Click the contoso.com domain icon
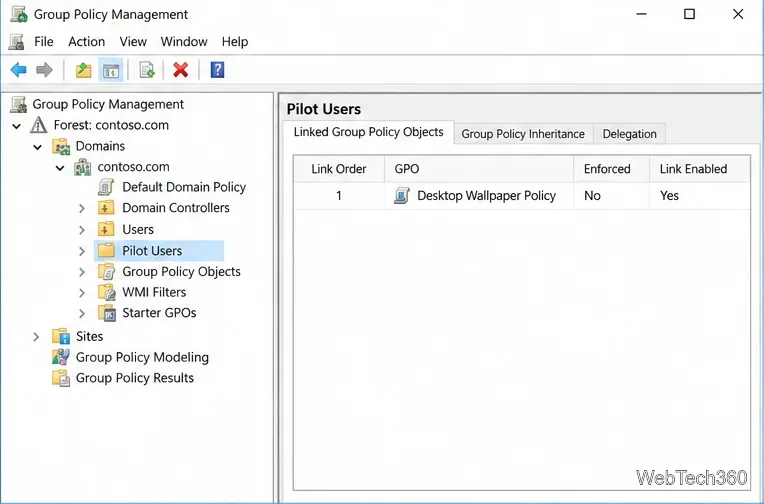Image resolution: width=764 pixels, height=504 pixels. coord(82,167)
